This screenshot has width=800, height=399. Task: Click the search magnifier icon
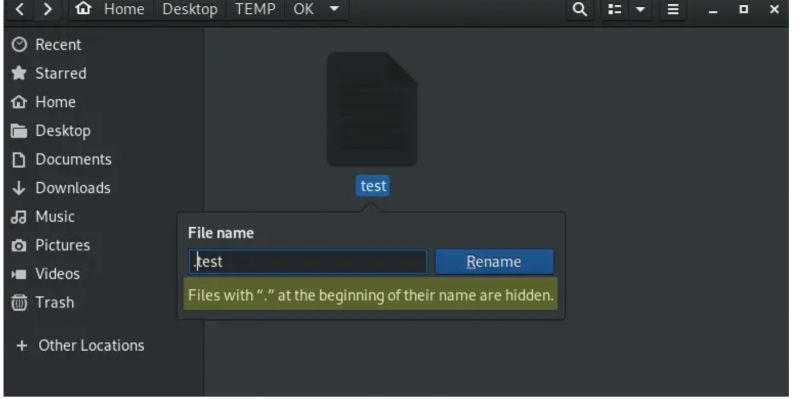pyautogui.click(x=580, y=9)
